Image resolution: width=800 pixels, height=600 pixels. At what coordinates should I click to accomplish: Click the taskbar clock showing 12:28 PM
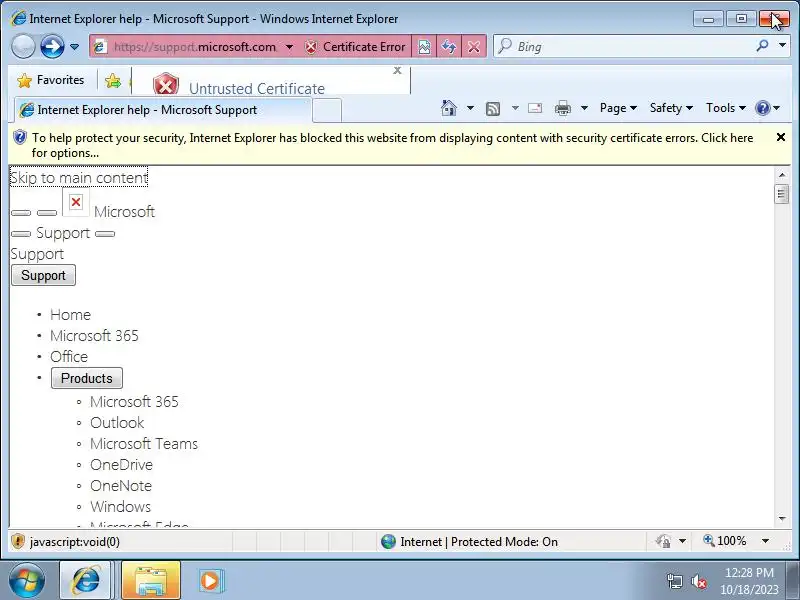(749, 581)
